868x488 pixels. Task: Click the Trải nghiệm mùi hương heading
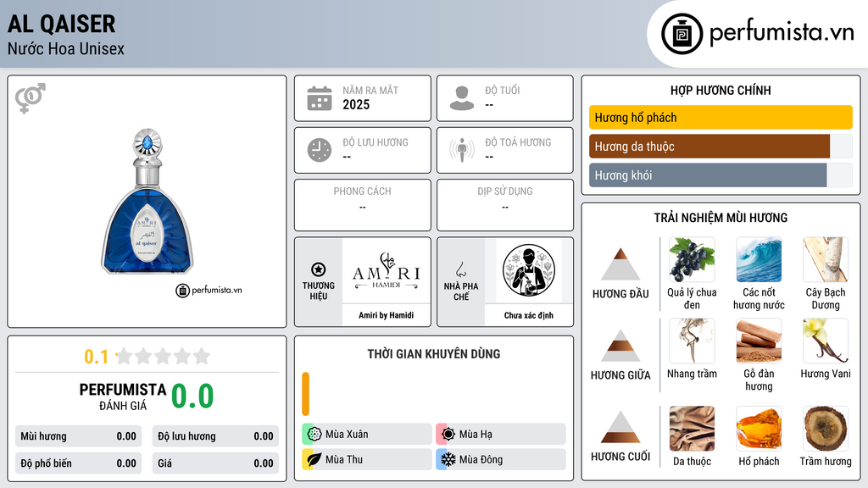click(x=721, y=218)
